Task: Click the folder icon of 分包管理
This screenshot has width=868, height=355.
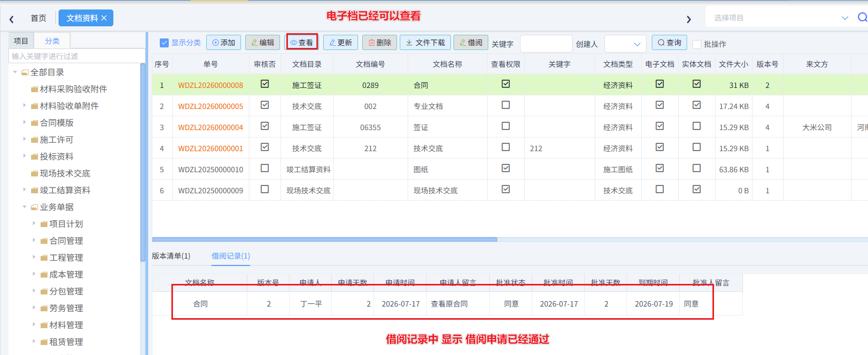Action: point(44,291)
